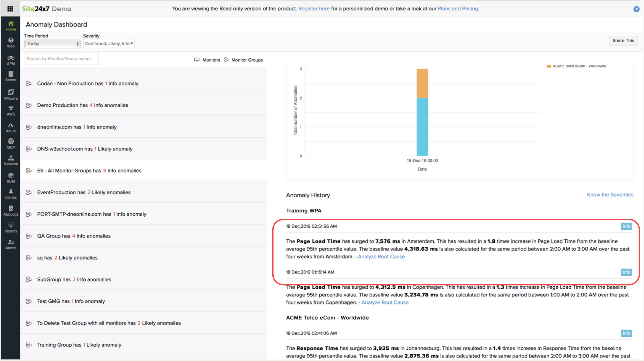Screen dimensions: 644x361
Task: Open the Alarms bell icon
Action: pos(11,194)
